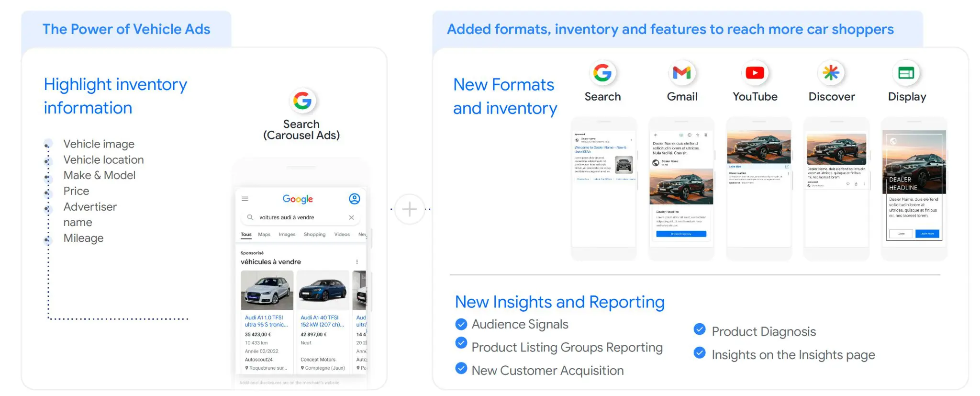Click the share icon in the Discover phone mockup
980x396 pixels.
click(x=856, y=184)
